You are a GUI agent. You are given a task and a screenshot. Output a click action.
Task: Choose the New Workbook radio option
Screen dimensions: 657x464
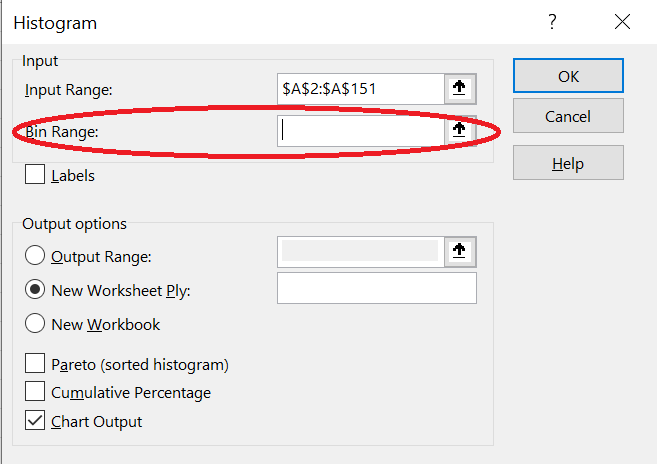tap(35, 324)
